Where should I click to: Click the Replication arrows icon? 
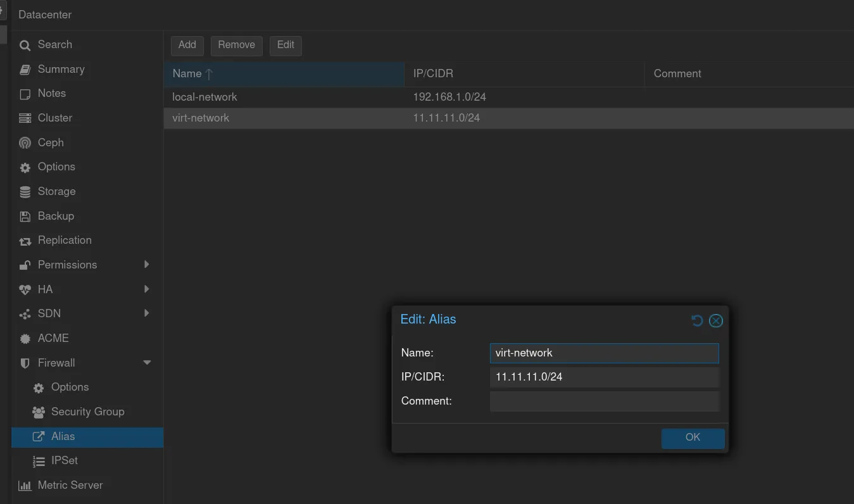pos(25,241)
